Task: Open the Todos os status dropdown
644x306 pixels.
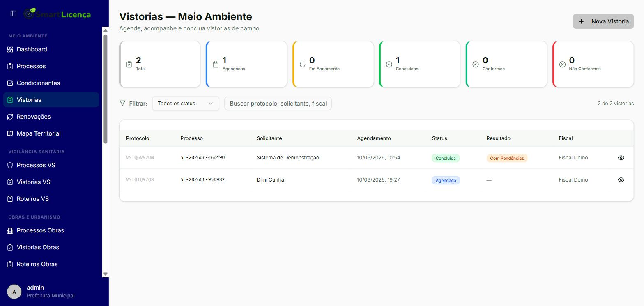Action: 186,104
